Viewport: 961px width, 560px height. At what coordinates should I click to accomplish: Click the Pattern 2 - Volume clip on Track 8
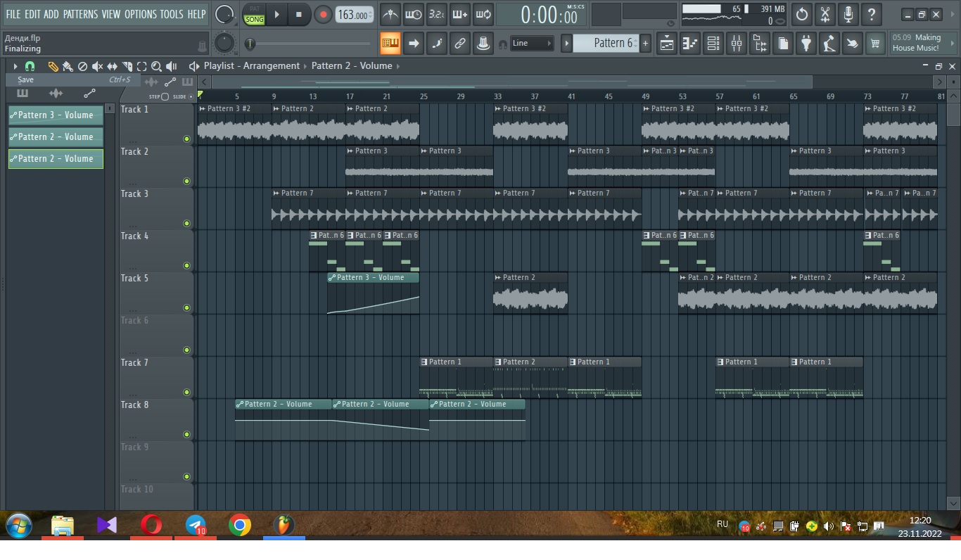pyautogui.click(x=283, y=405)
